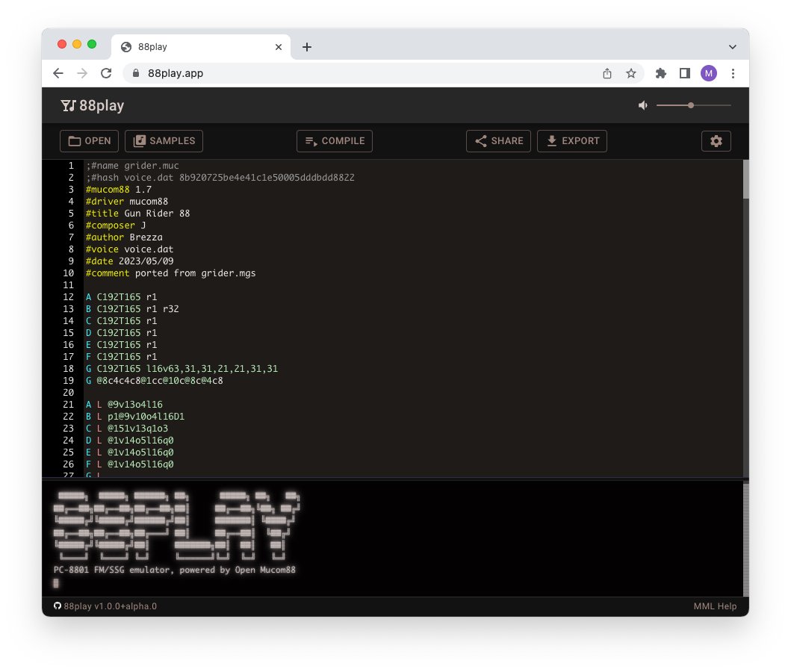791x672 pixels.
Task: Compile the MML with COMPILE
Action: pos(335,141)
